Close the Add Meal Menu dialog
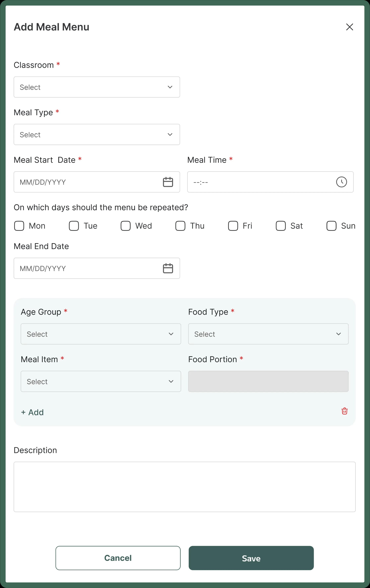Viewport: 370px width, 588px height. pos(349,27)
